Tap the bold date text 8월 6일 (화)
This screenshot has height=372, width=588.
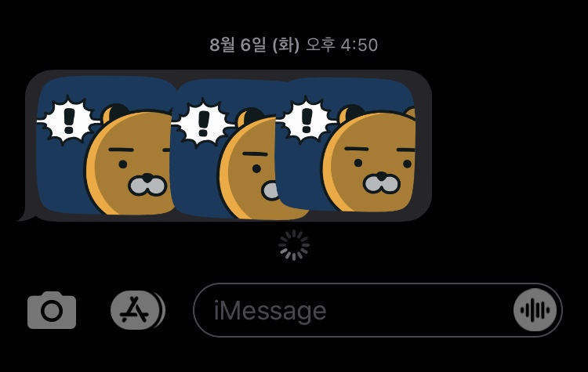(x=255, y=45)
